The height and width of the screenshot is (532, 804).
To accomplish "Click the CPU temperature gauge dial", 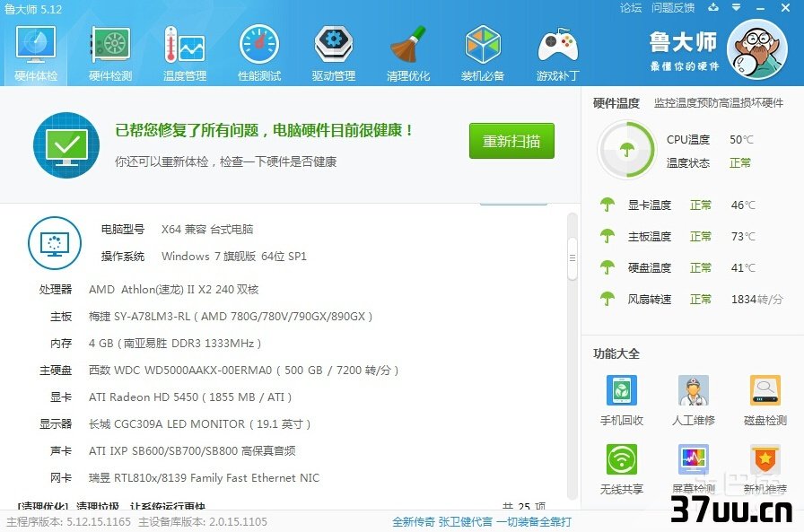I will coord(626,150).
